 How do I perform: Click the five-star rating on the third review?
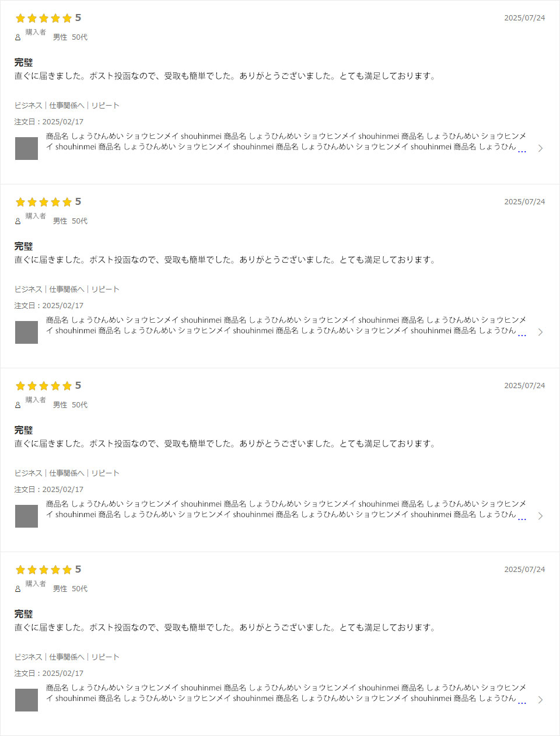44,386
